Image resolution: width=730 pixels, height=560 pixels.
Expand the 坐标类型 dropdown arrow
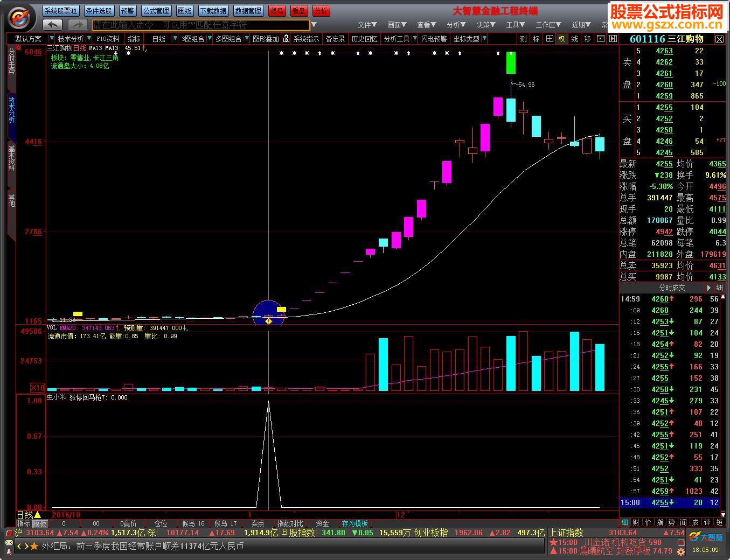click(484, 39)
